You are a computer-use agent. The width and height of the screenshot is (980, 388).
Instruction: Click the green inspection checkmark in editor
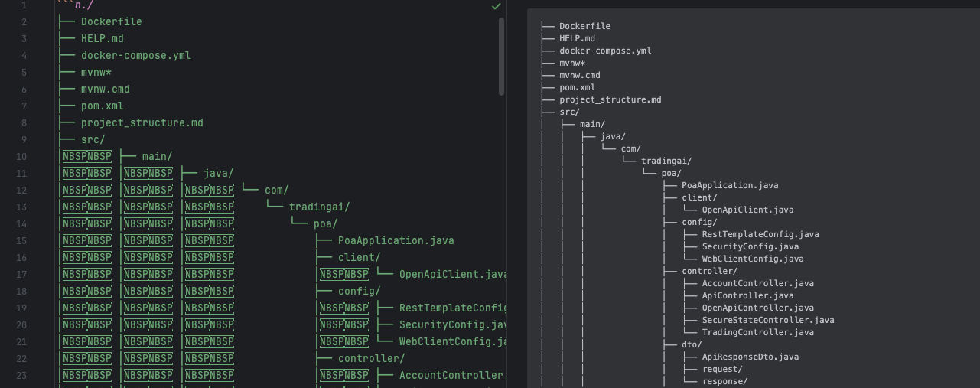pyautogui.click(x=497, y=6)
